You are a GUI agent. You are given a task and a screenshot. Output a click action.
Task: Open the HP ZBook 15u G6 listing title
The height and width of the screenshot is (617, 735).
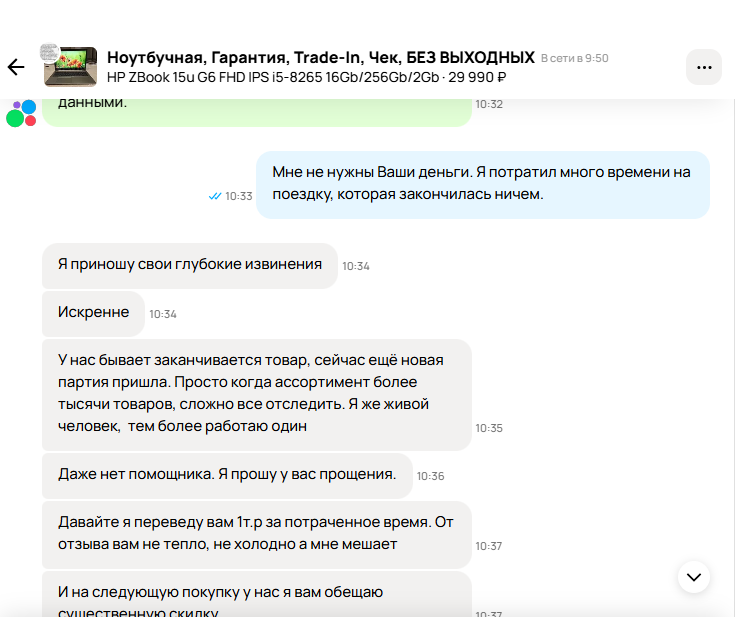[x=305, y=77]
